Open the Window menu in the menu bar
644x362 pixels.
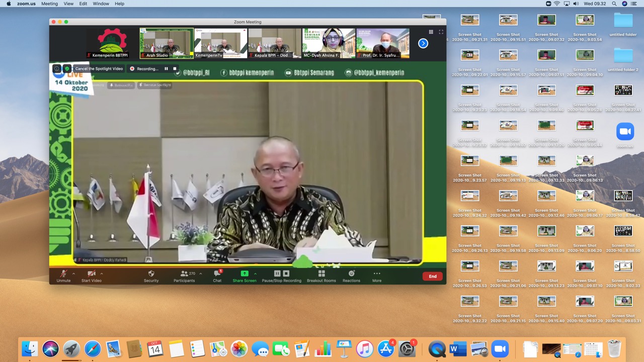pos(101,4)
